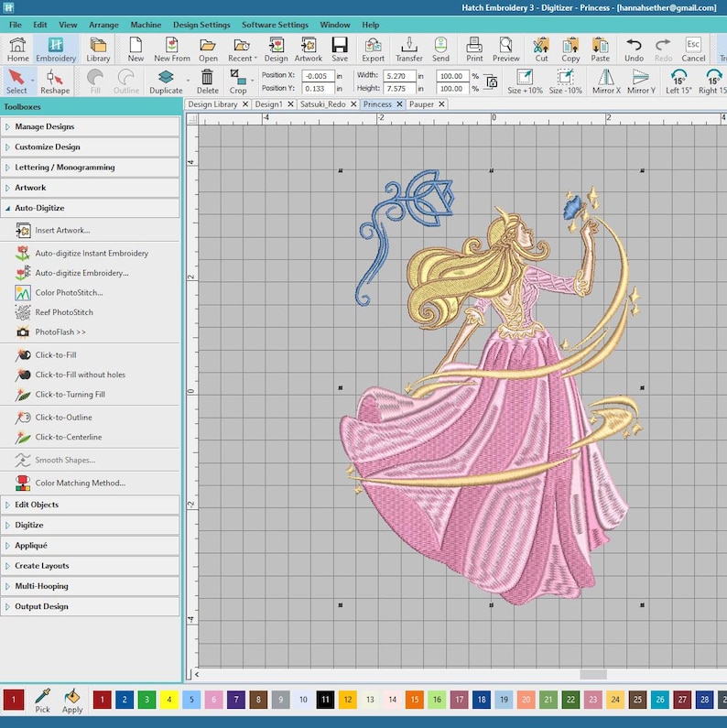Open the Software Settings menu
This screenshot has width=727, height=728.
(x=275, y=25)
